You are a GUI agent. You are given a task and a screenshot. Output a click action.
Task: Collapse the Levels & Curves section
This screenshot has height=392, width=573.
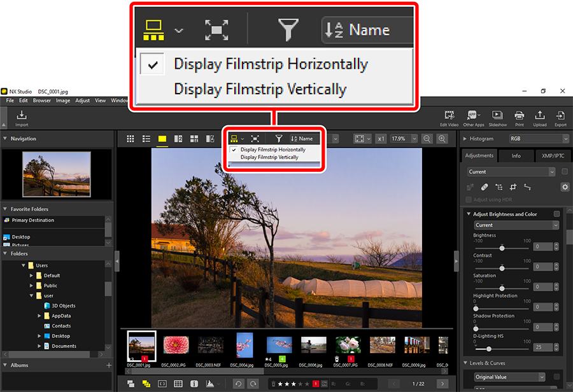(465, 363)
